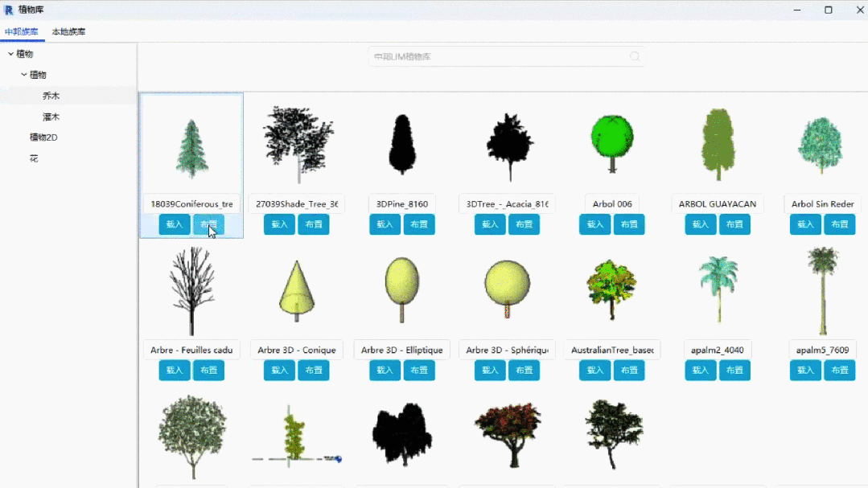This screenshot has width=868, height=488.
Task: Select 乔木 in the tree
Action: click(x=51, y=96)
